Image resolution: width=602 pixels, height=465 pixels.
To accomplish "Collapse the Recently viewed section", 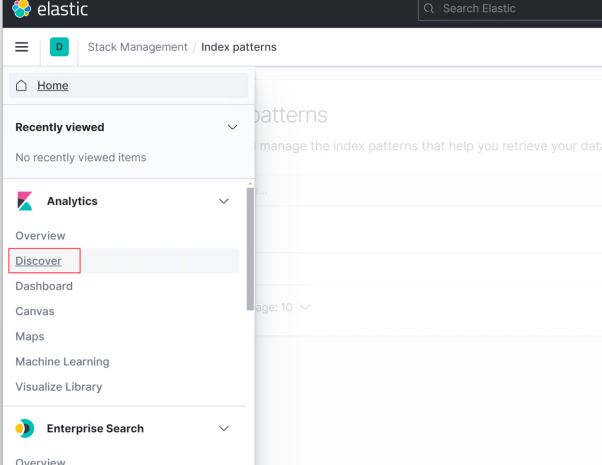I will 233,127.
